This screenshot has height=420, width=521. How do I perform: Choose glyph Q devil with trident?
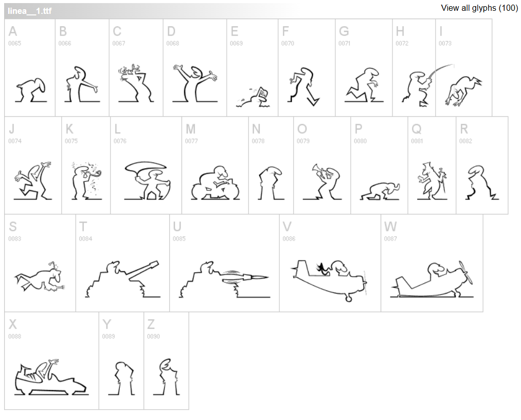point(432,166)
